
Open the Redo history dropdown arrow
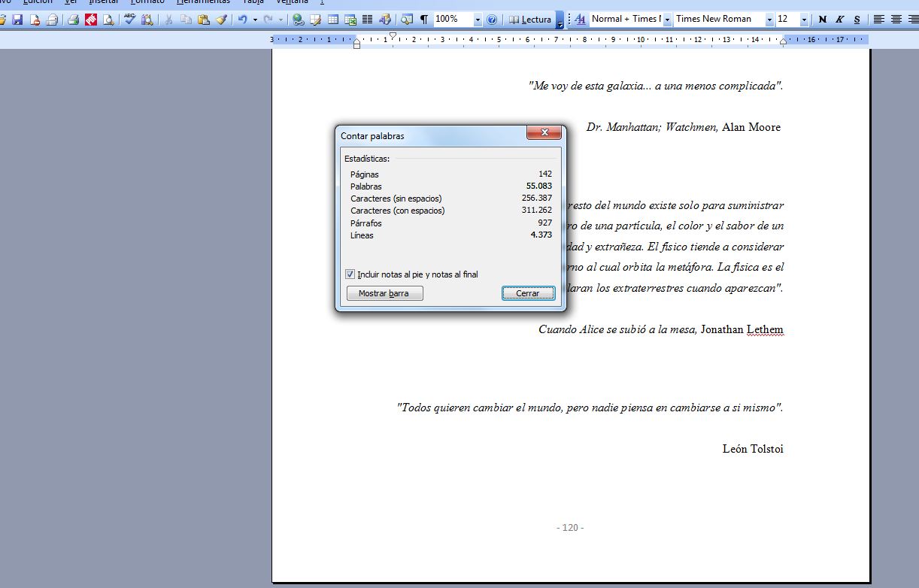[281, 20]
